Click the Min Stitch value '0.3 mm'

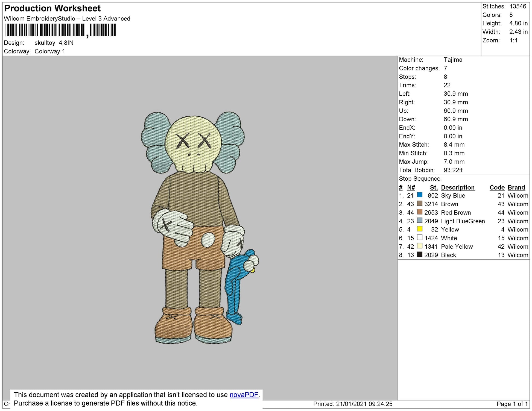point(454,153)
